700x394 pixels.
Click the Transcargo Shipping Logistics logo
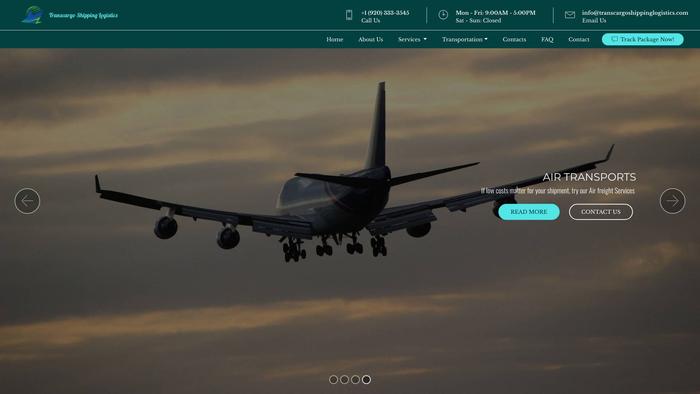tap(32, 15)
